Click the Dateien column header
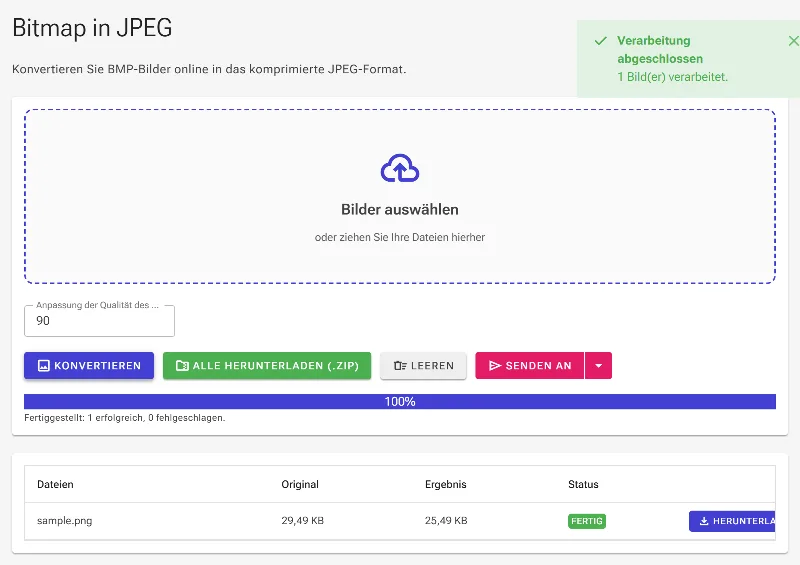Screen dimensions: 800x565 (55, 484)
